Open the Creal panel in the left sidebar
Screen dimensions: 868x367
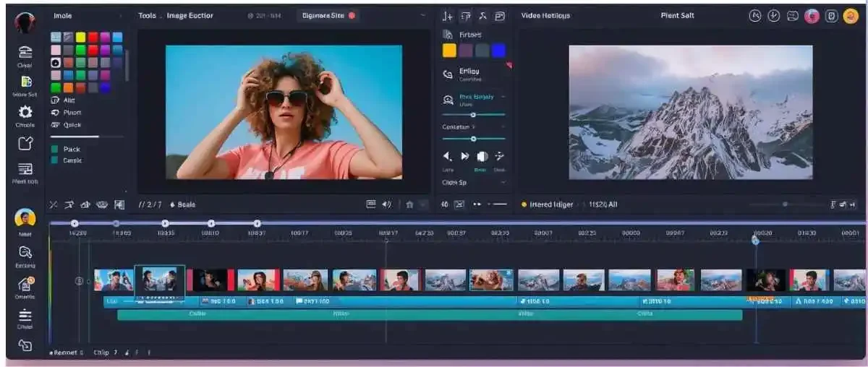click(25, 52)
